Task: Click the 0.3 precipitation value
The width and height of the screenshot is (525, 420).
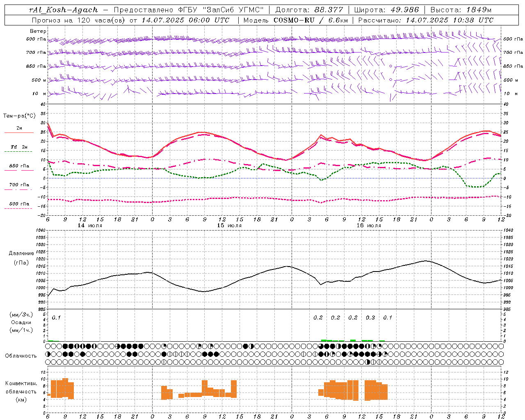Action: point(370,317)
